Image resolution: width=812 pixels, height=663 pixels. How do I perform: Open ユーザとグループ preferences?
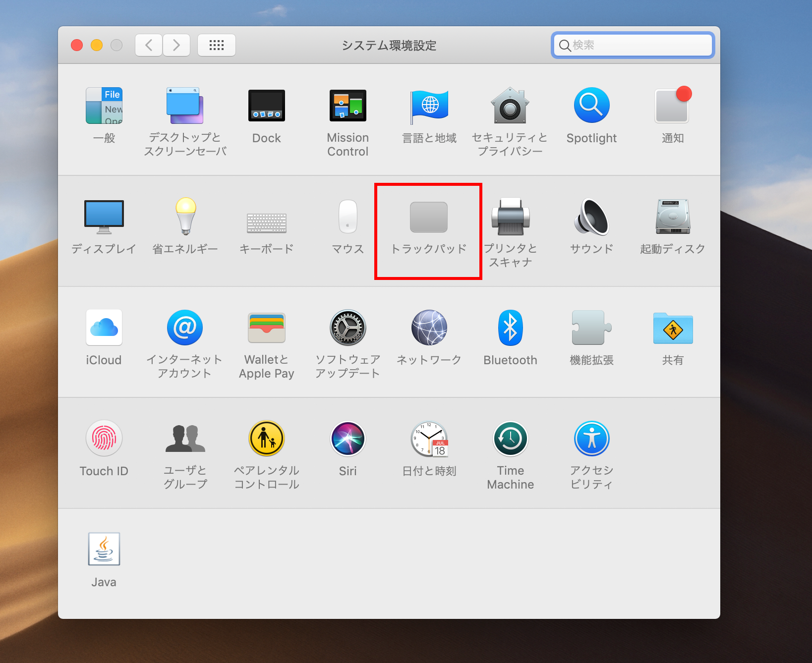click(x=185, y=439)
